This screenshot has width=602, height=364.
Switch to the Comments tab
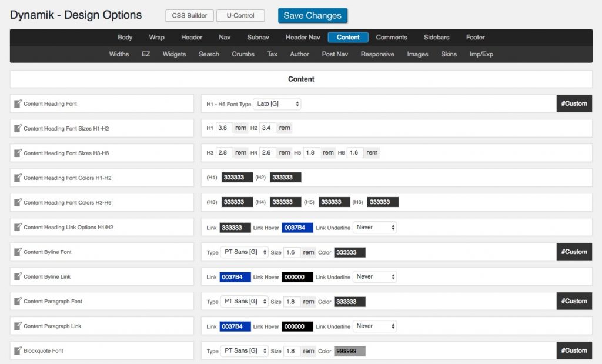[391, 37]
